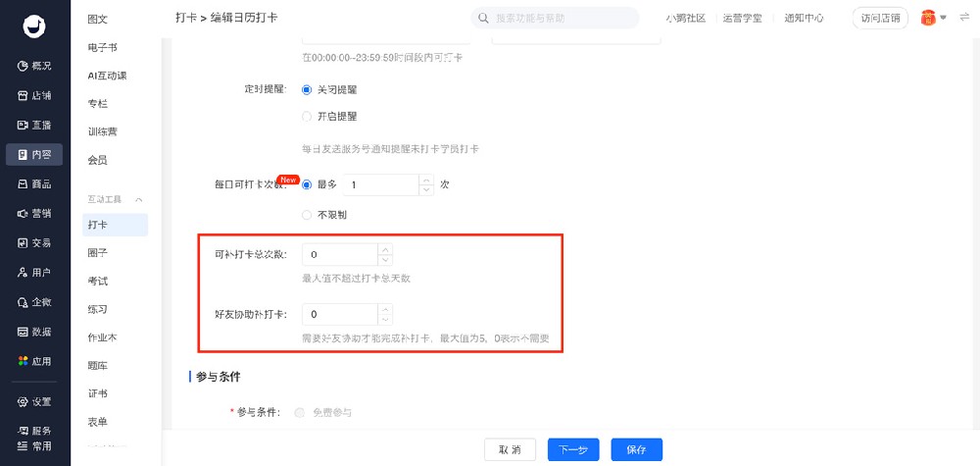Click the 服务 customer service icon

click(x=23, y=431)
